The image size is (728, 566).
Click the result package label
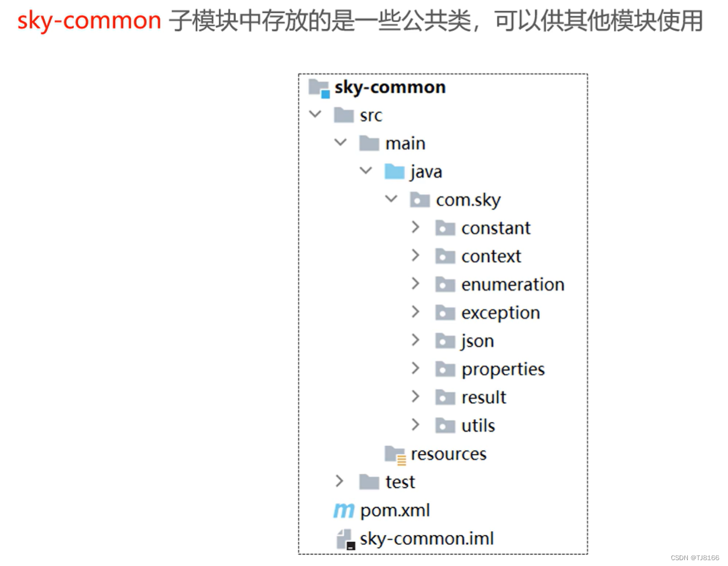(x=483, y=397)
